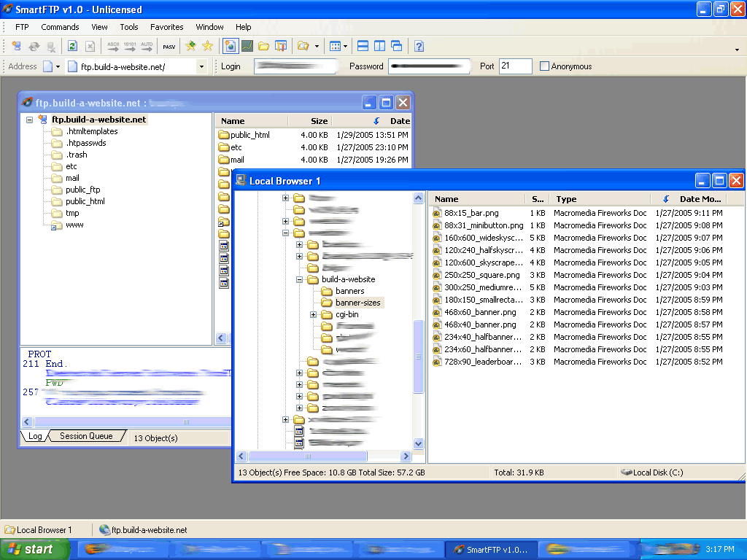Expand the cgi-bin folder

pyautogui.click(x=313, y=315)
